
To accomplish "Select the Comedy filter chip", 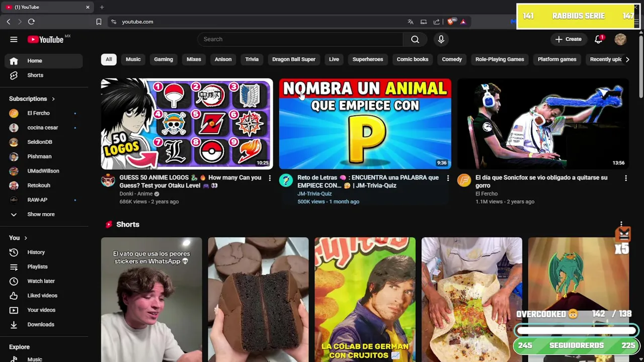I will point(452,59).
